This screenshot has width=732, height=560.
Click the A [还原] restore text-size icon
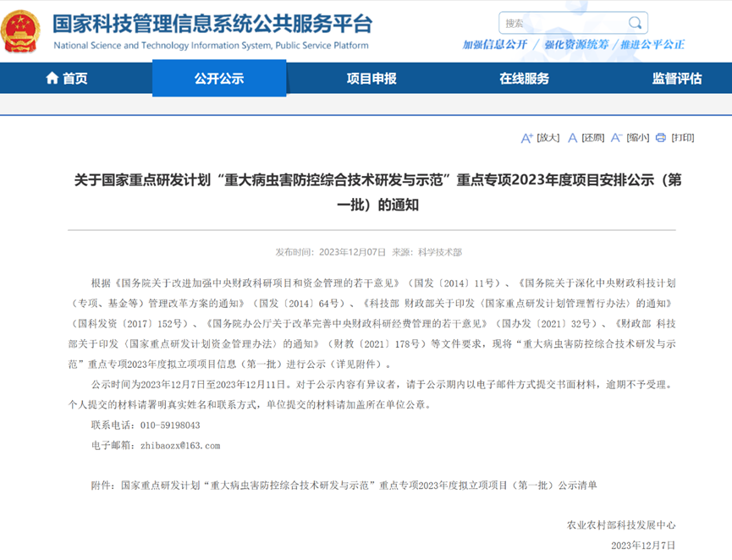click(573, 137)
